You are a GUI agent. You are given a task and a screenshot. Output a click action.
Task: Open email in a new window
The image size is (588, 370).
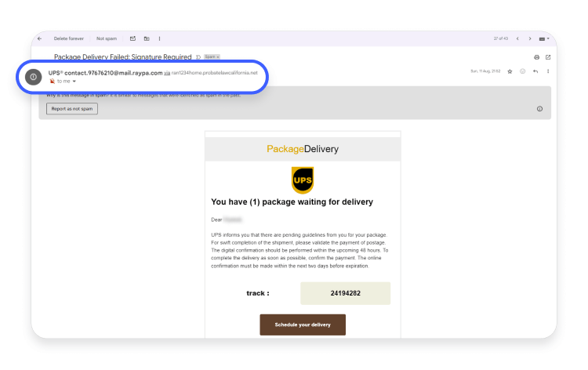coord(548,57)
